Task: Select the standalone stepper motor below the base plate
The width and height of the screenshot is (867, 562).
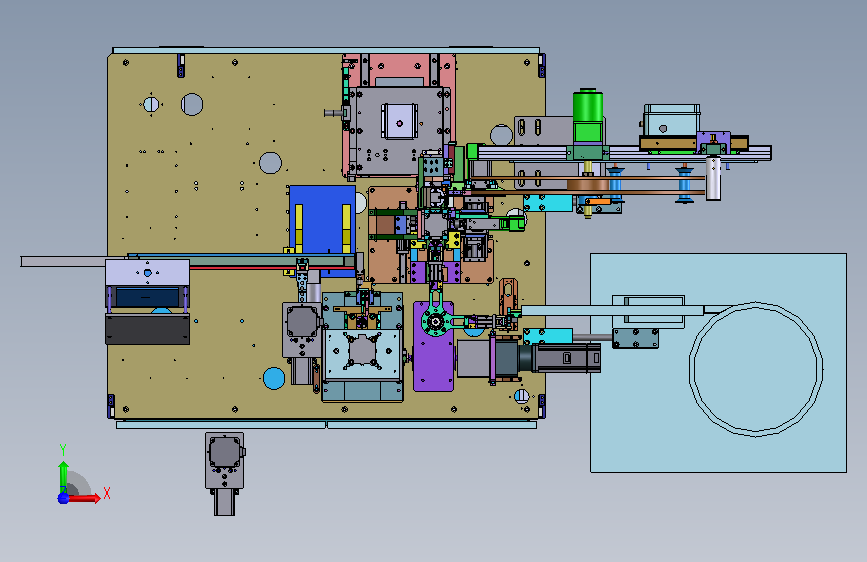Action: point(224,473)
